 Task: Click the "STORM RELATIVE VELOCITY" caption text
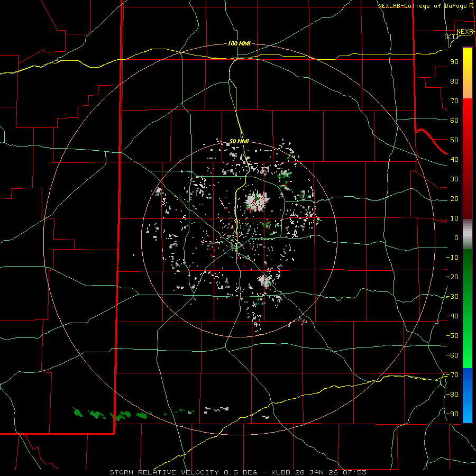click(164, 472)
